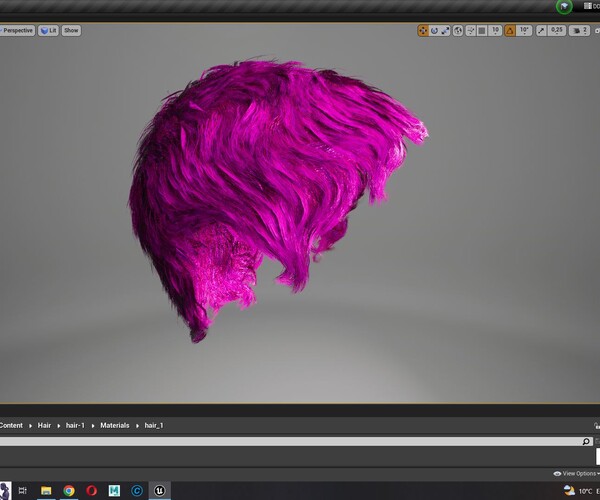600x500 pixels.
Task: Open Maya from the taskbar
Action: pos(114,490)
